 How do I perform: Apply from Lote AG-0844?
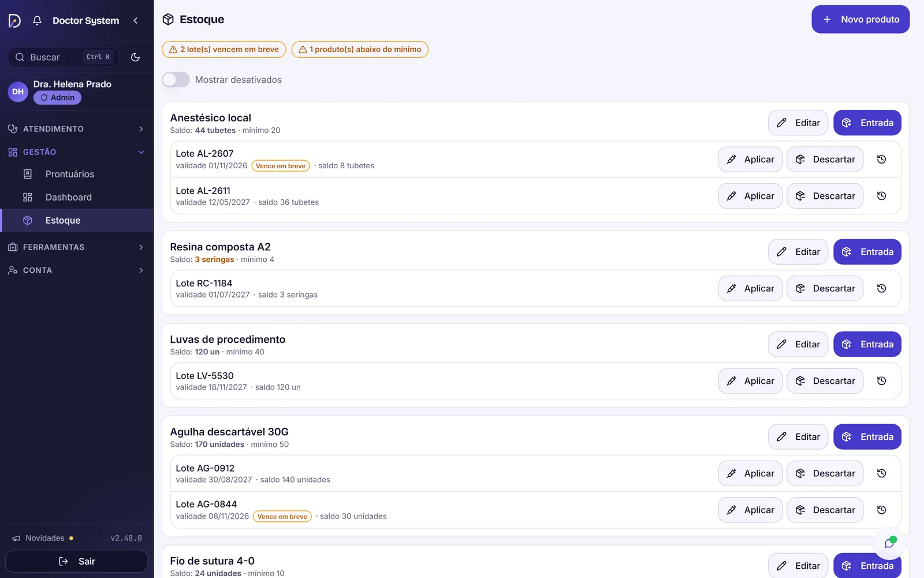[750, 510]
